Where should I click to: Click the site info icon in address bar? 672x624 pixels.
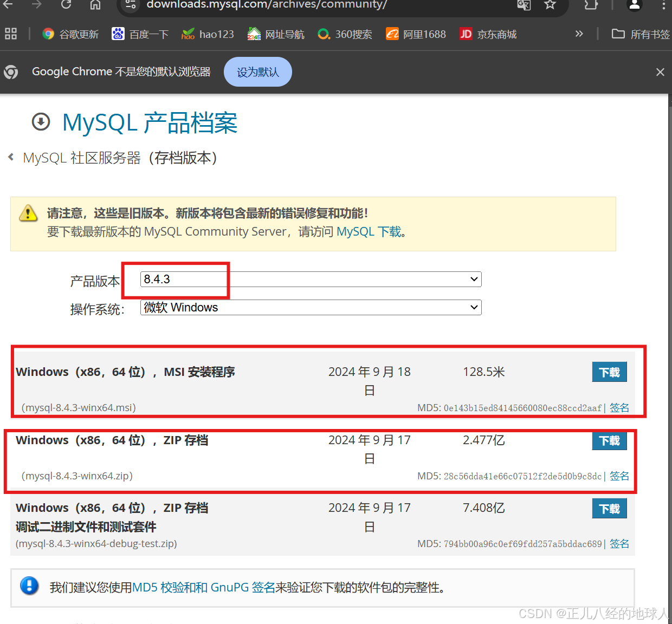point(131,4)
